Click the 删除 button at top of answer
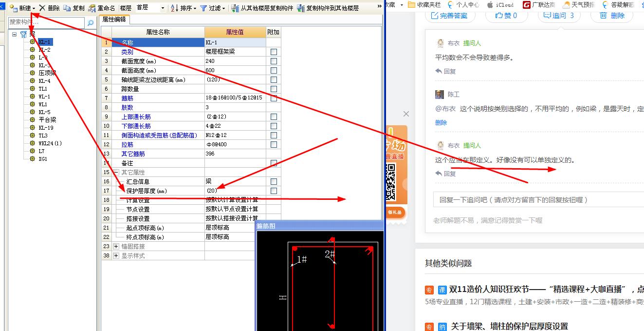This screenshot has height=331, width=644. click(612, 15)
